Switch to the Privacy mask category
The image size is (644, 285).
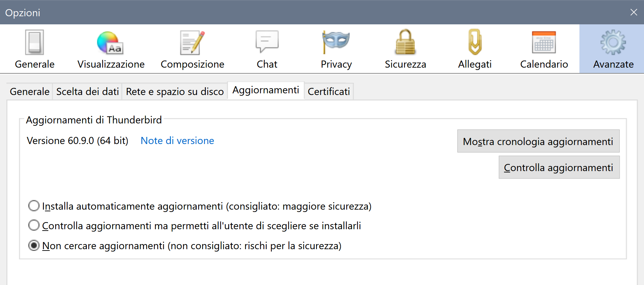click(x=336, y=49)
